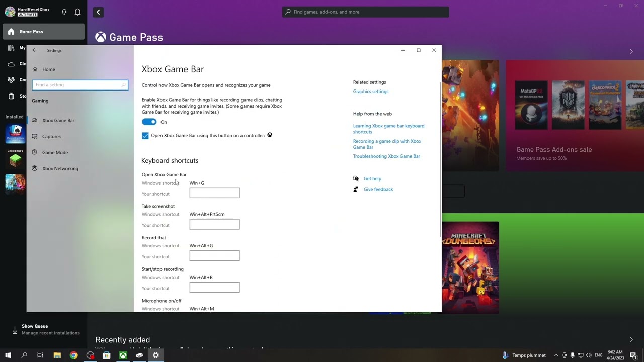The height and width of the screenshot is (362, 644).
Task: Open the Temps plummet weather widget
Action: point(524,355)
